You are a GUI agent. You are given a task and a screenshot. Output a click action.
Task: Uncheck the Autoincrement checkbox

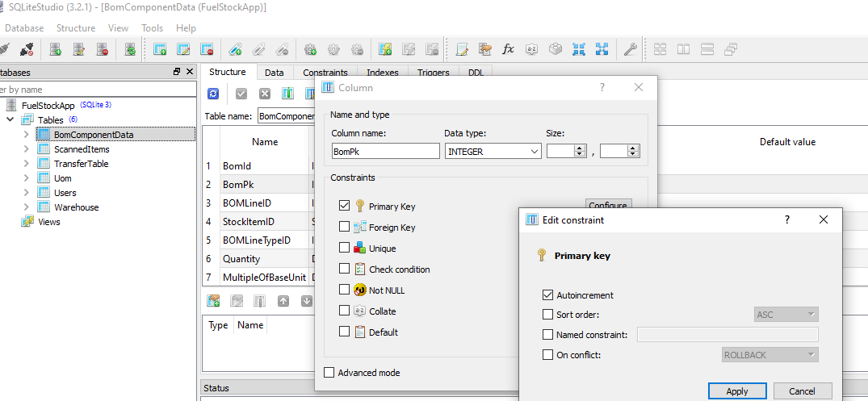pyautogui.click(x=547, y=294)
